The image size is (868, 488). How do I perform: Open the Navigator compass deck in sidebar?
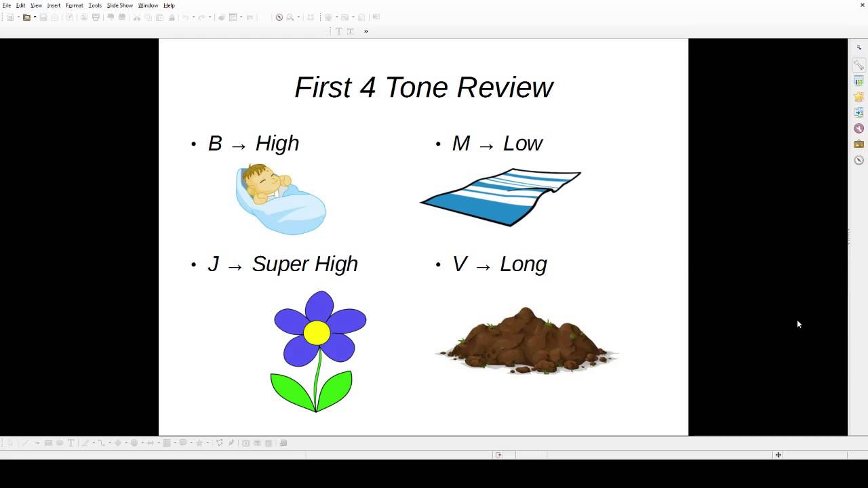(x=859, y=160)
